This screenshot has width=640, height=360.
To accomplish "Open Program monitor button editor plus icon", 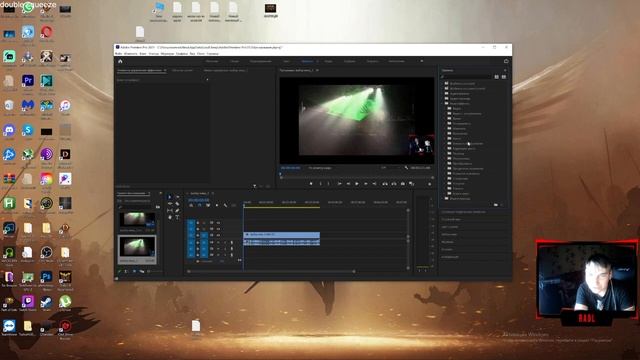I will pyautogui.click(x=429, y=184).
